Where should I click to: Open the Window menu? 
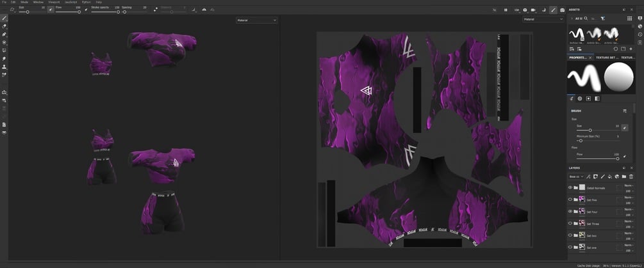(x=38, y=2)
